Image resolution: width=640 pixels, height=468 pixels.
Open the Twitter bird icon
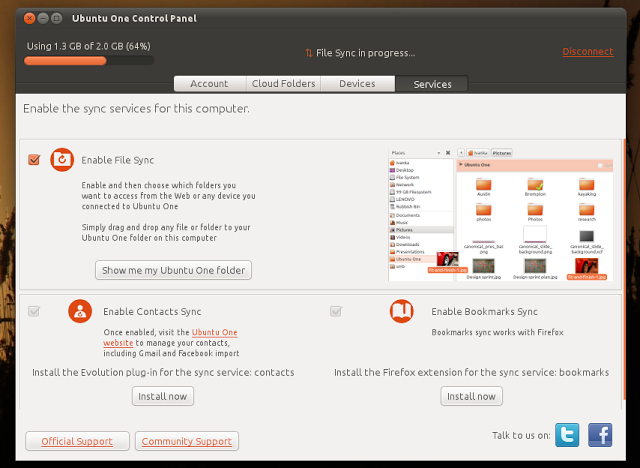[x=567, y=435]
